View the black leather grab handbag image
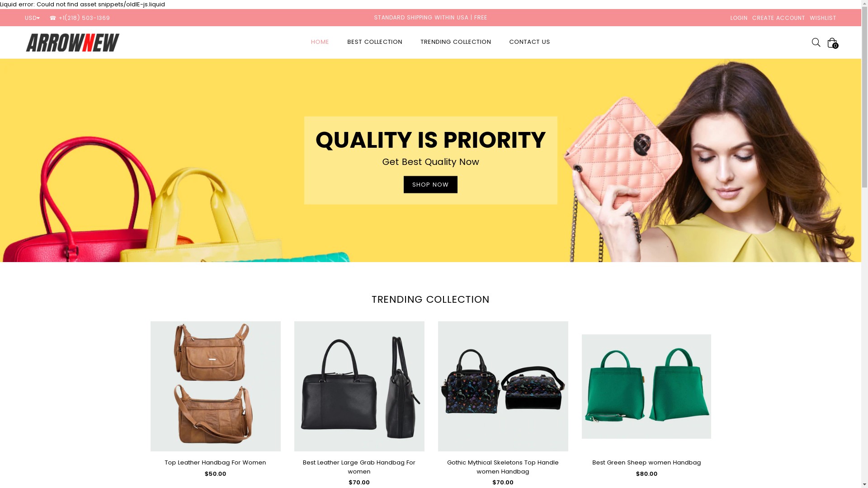868x488 pixels. pos(359,386)
